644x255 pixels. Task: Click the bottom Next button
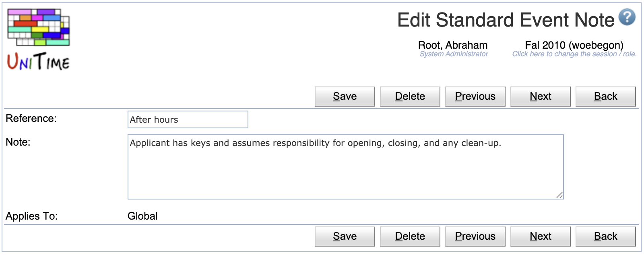[x=541, y=236]
